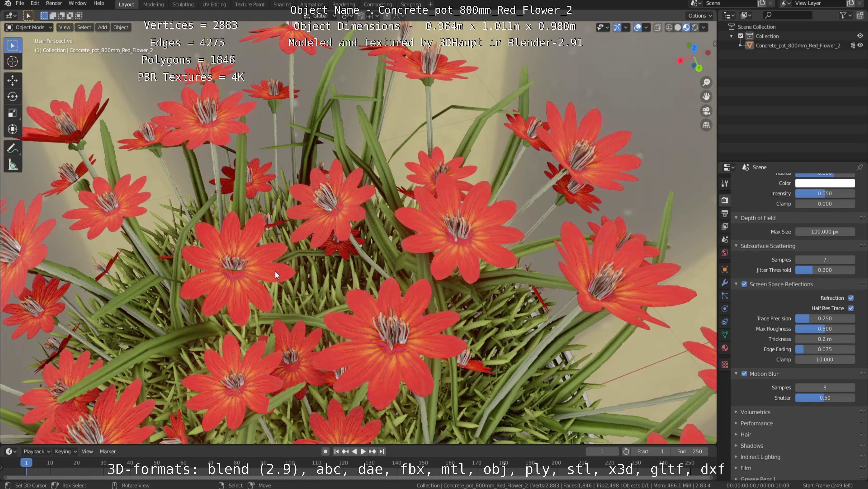Adjust the Max Roughness slider
Image resolution: width=868 pixels, height=489 pixels.
(x=825, y=329)
